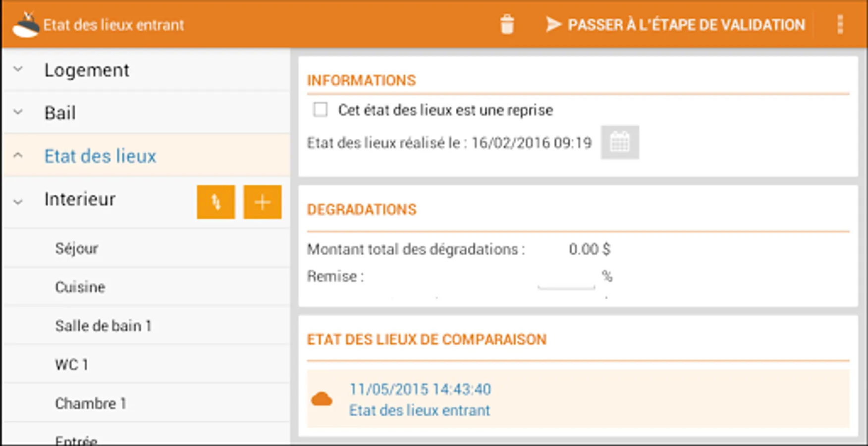This screenshot has height=446, width=868.
Task: Open the overflow menu (three dots)
Action: [x=840, y=24]
